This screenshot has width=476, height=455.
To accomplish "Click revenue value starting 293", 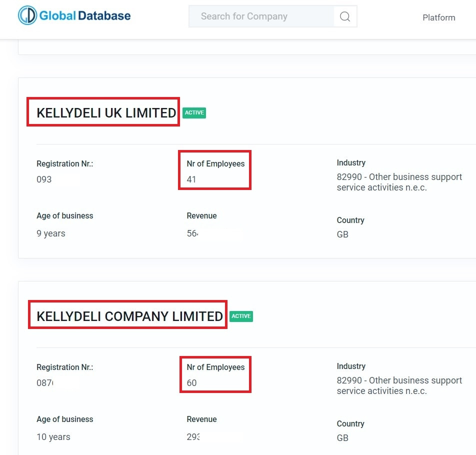I will pos(193,437).
